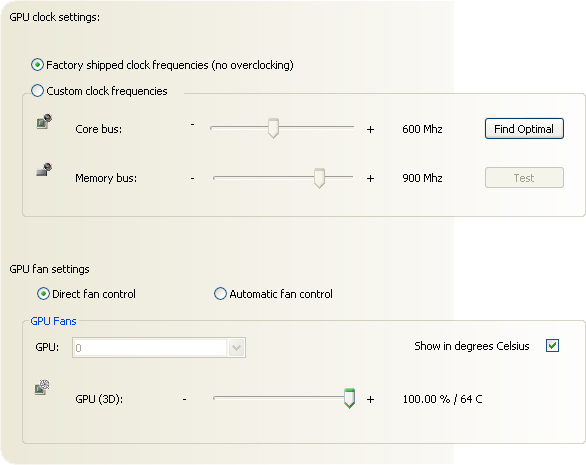The height and width of the screenshot is (465, 586).
Task: Click inside the GPU combo box field
Action: (x=150, y=348)
